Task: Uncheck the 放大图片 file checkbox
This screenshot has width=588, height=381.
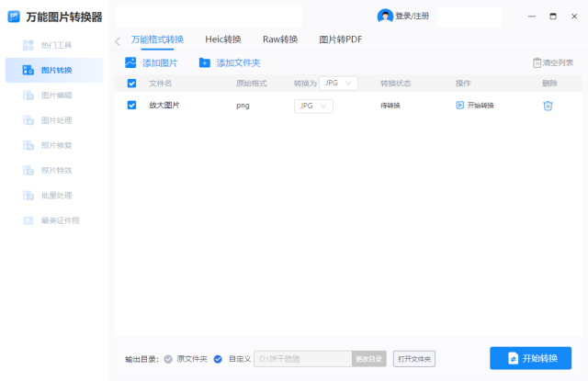Action: (131, 106)
